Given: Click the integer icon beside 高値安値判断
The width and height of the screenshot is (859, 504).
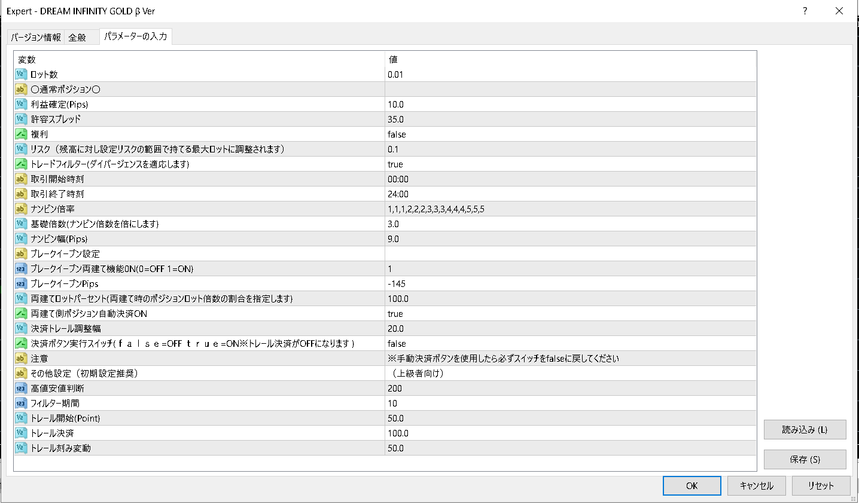Looking at the screenshot, I should 21,388.
